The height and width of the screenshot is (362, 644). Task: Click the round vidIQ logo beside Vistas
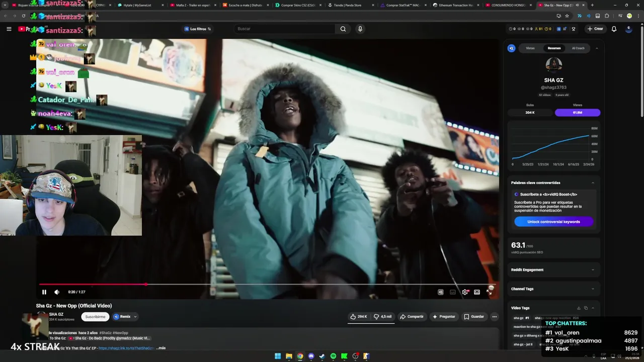click(x=511, y=48)
